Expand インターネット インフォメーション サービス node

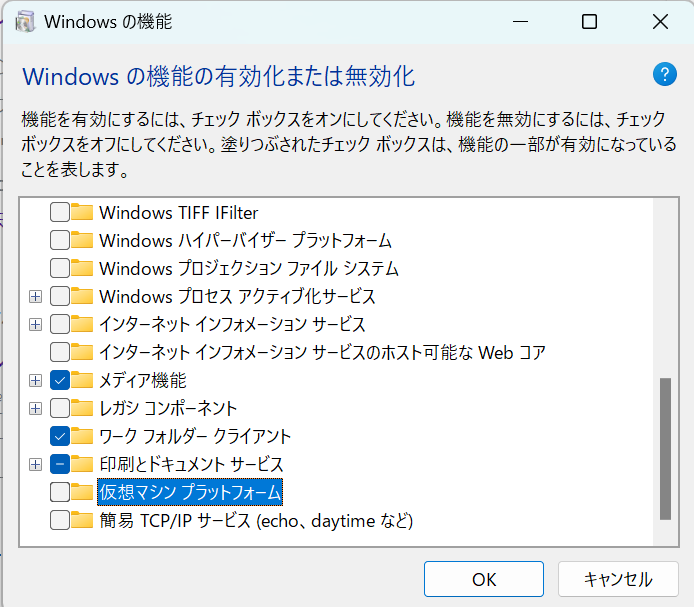pos(35,325)
